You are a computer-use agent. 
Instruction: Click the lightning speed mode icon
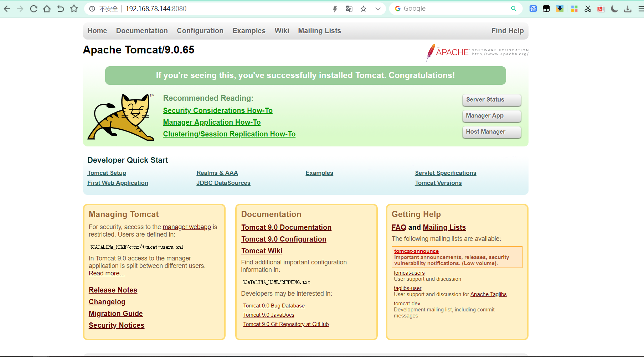(x=335, y=9)
